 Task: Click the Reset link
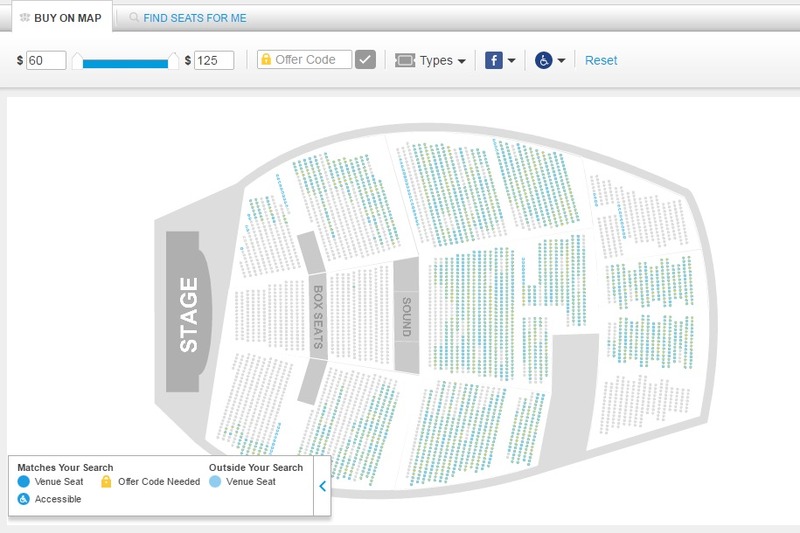pos(601,60)
